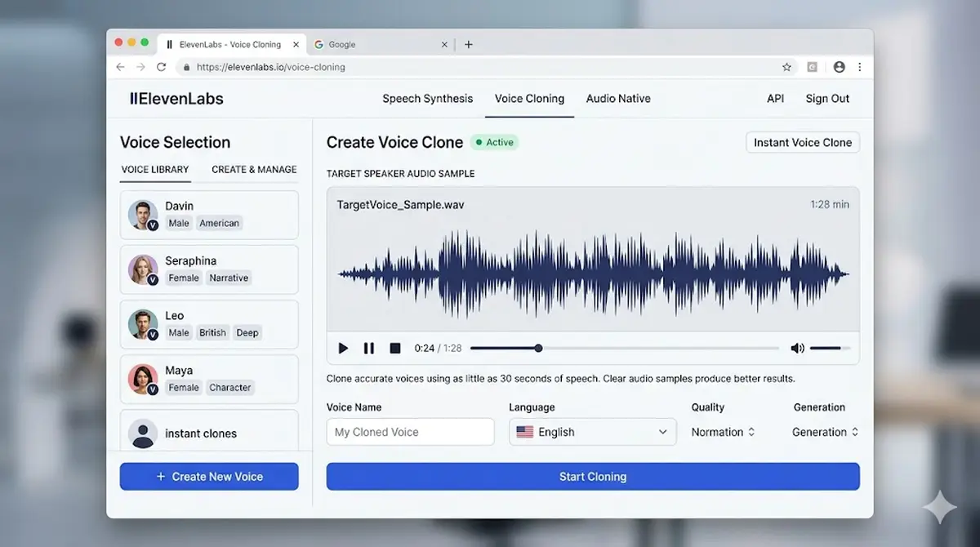Open the Speech Synthesis page
Image resolution: width=980 pixels, height=547 pixels.
(x=427, y=99)
